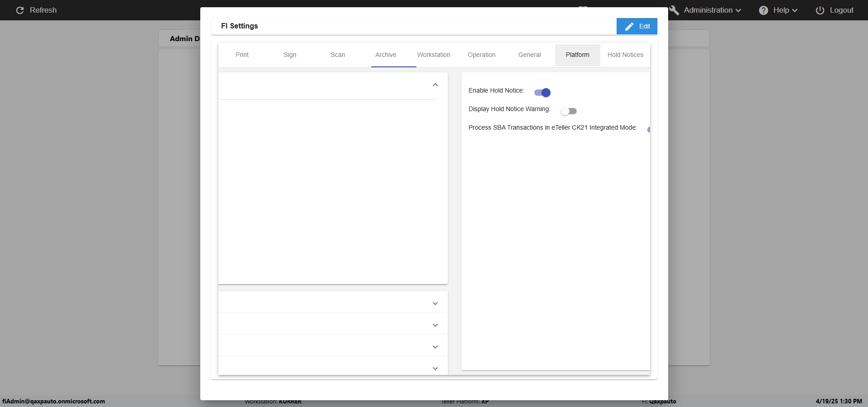Viewport: 868px width, 407px height.
Task: Expand the first collapsed panel below
Action: 435,304
